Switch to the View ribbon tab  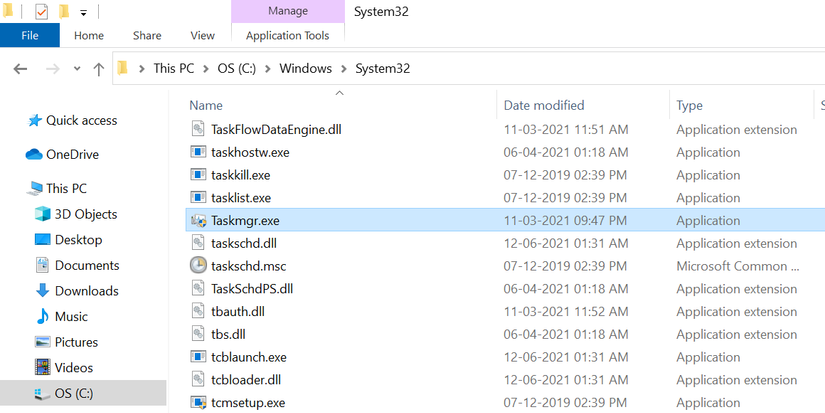coord(202,35)
